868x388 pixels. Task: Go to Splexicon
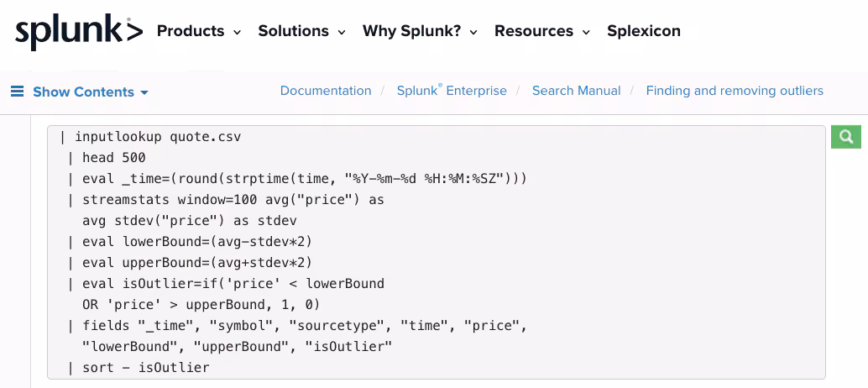point(643,31)
